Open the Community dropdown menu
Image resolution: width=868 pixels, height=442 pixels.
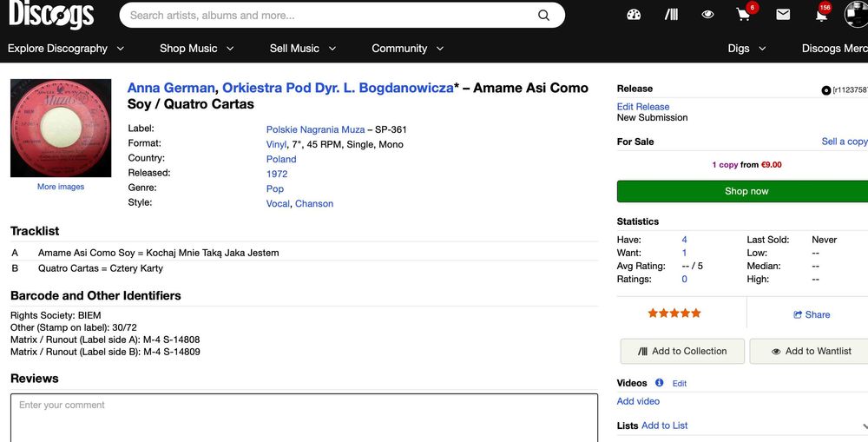407,49
